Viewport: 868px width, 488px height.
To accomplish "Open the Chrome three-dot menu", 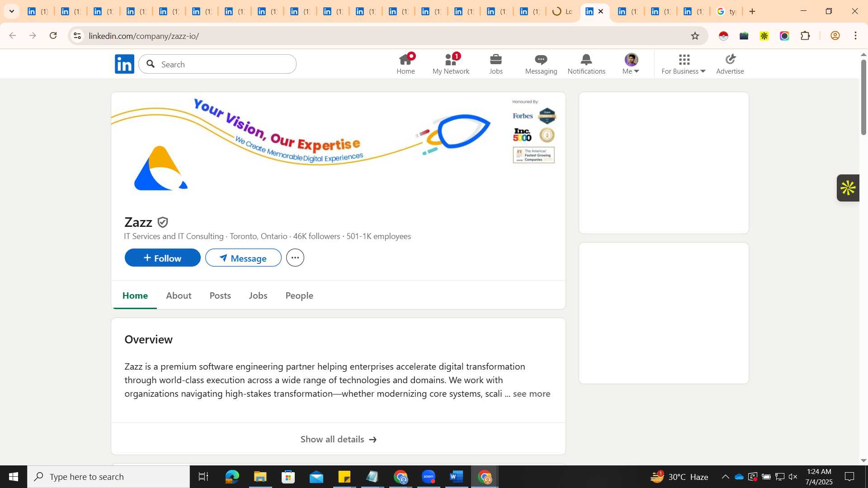I will tap(855, 36).
